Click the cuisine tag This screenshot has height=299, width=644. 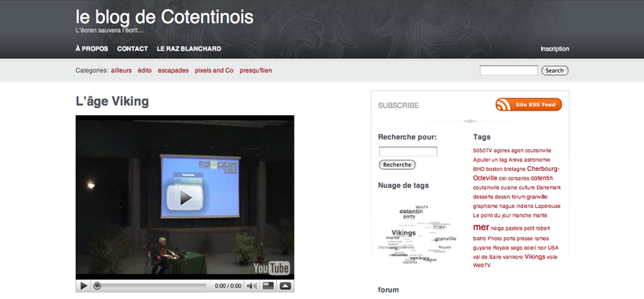pos(509,188)
